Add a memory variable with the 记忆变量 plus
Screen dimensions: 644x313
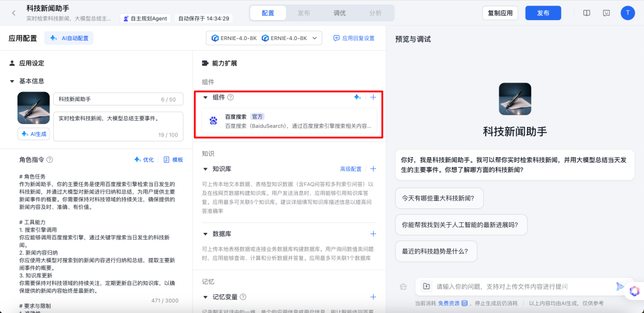tap(373, 297)
